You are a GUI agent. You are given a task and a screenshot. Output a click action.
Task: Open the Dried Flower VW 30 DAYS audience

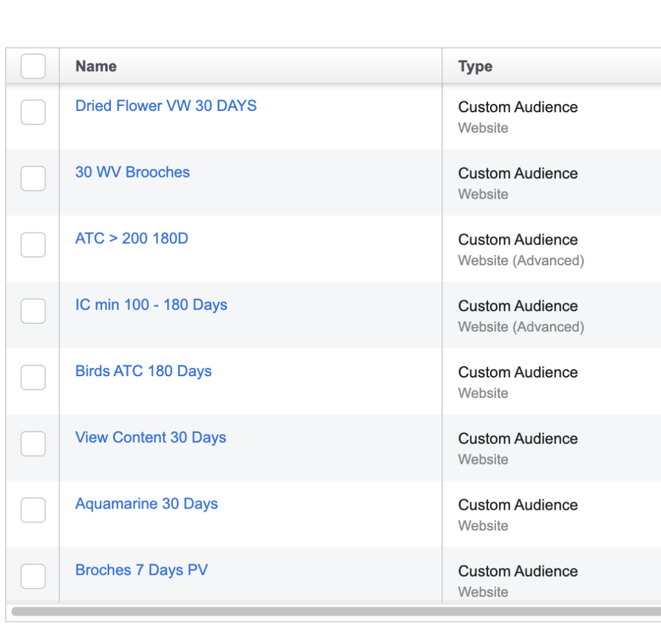pos(166,106)
